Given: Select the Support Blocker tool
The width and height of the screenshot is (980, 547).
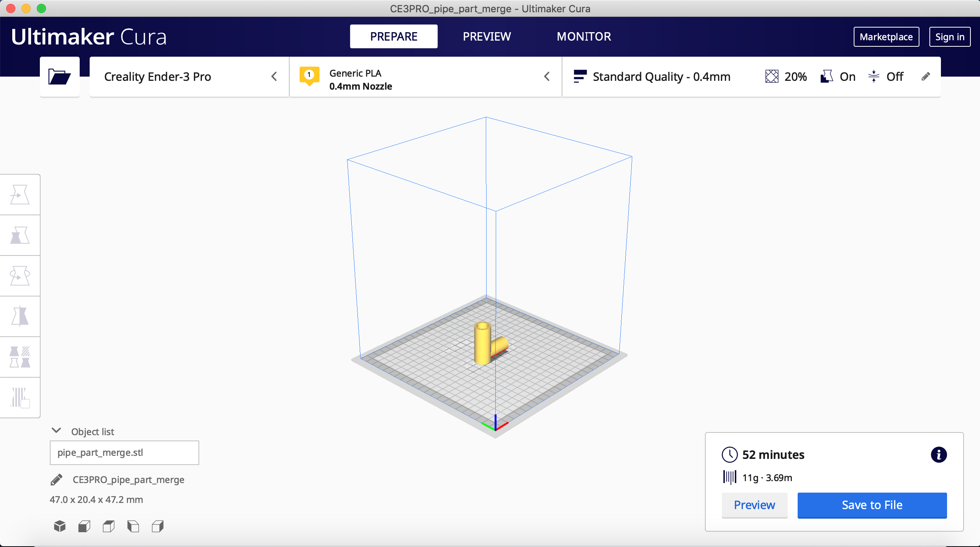Looking at the screenshot, I should (x=20, y=398).
